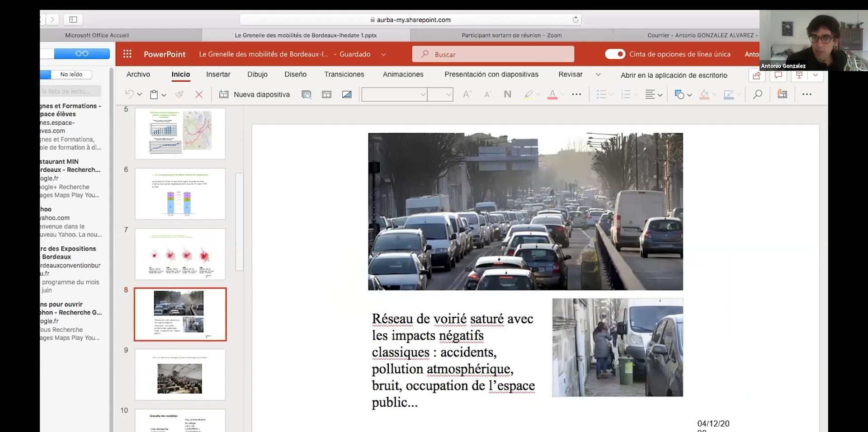The width and height of the screenshot is (868, 432).
Task: Select slide 7 thumbnail
Action: [x=180, y=254]
